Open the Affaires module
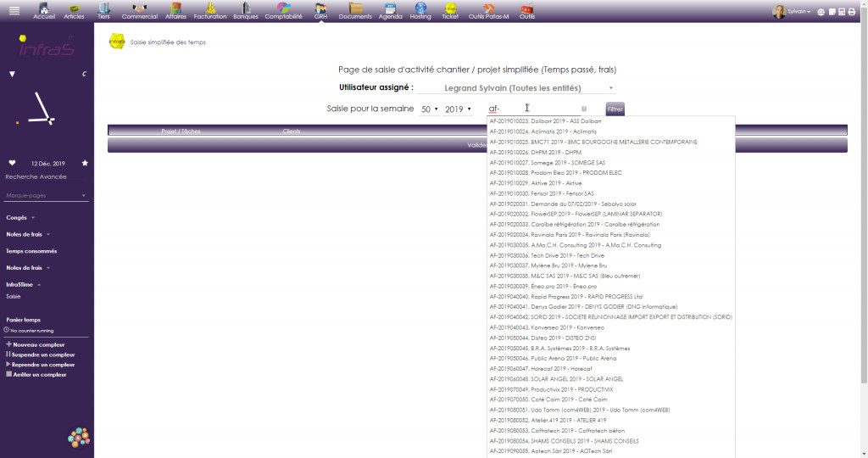This screenshot has height=458, width=868. pyautogui.click(x=175, y=11)
